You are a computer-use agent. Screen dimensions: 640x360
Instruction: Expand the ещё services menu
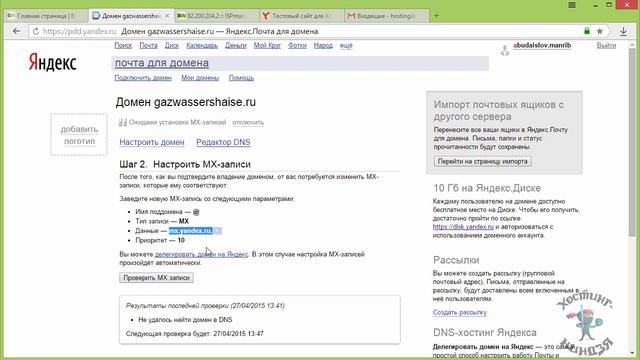(346, 45)
